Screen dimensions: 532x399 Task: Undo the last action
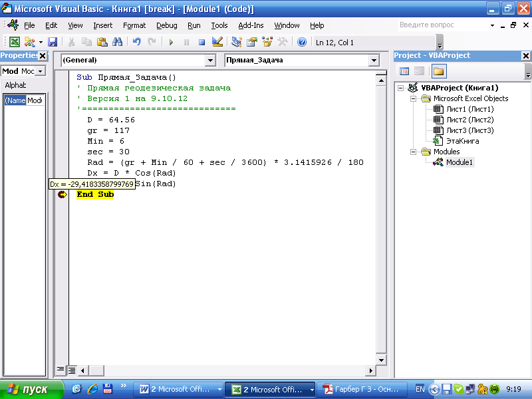click(x=137, y=42)
